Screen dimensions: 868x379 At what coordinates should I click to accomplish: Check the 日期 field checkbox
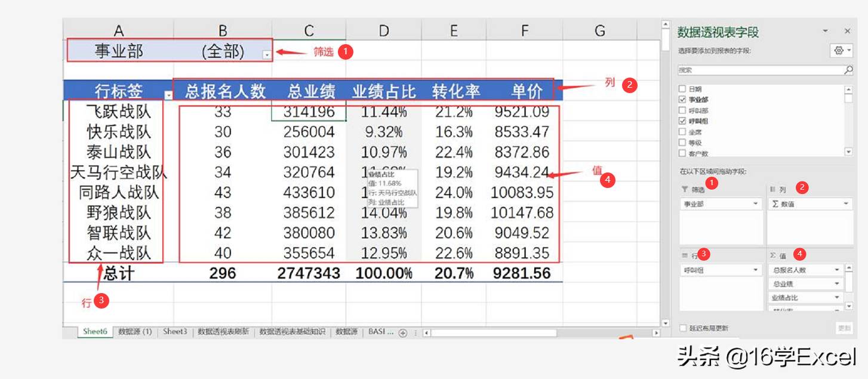(682, 89)
